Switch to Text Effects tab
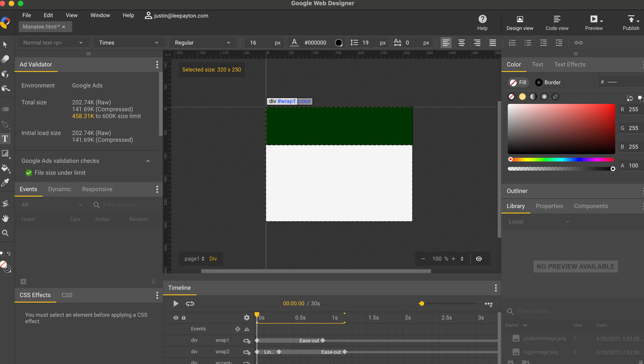The width and height of the screenshot is (644, 364). tap(570, 64)
